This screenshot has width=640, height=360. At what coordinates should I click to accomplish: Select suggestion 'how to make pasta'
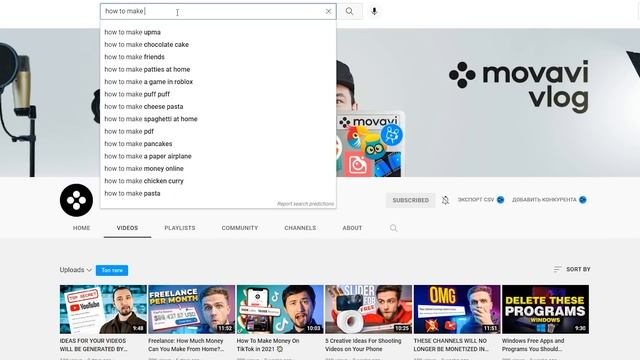(218, 193)
